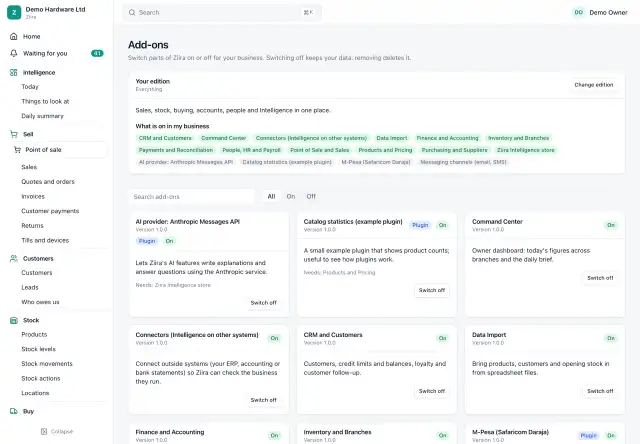
Task: Open Products under Stock
Action: 34,334
